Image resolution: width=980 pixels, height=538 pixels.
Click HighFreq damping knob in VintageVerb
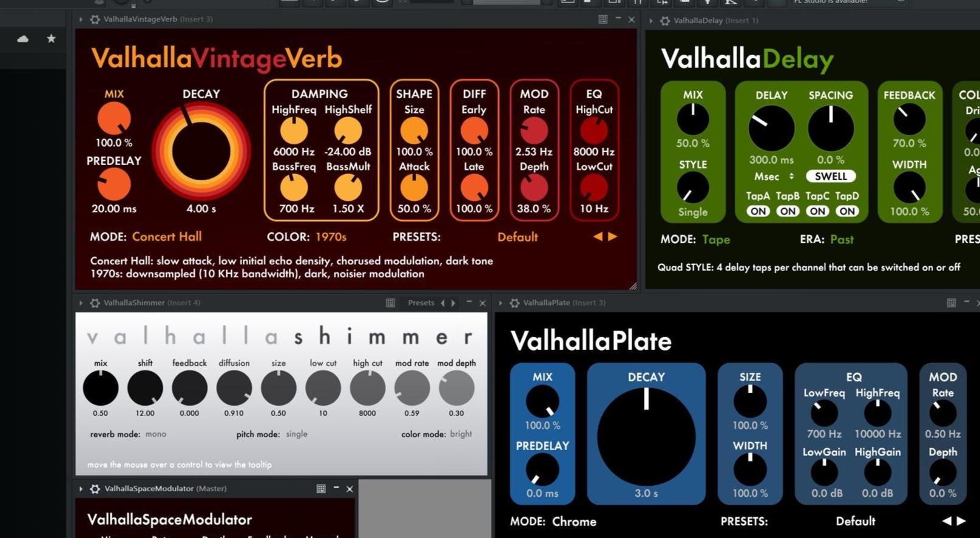tap(294, 131)
